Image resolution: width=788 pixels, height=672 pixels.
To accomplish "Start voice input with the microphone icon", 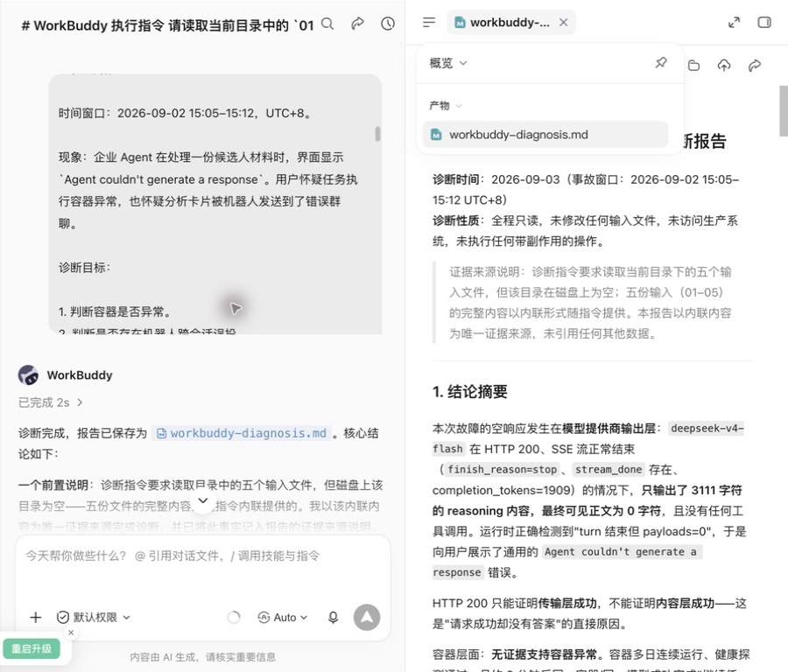I will 333,617.
